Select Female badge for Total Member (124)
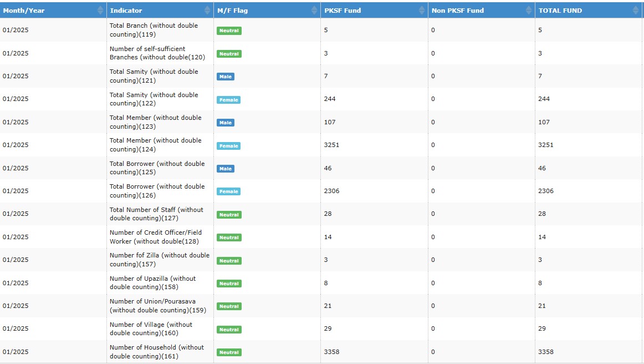 click(x=229, y=146)
